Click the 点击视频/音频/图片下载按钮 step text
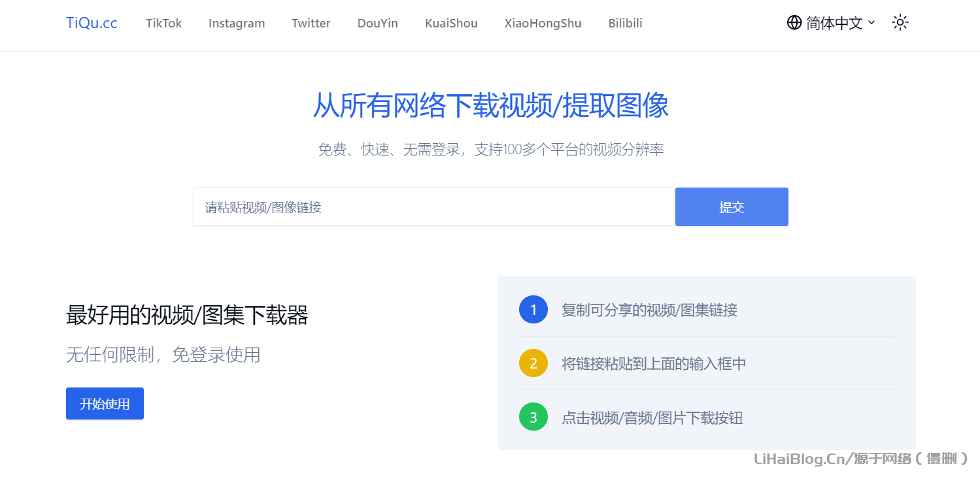 click(x=652, y=418)
